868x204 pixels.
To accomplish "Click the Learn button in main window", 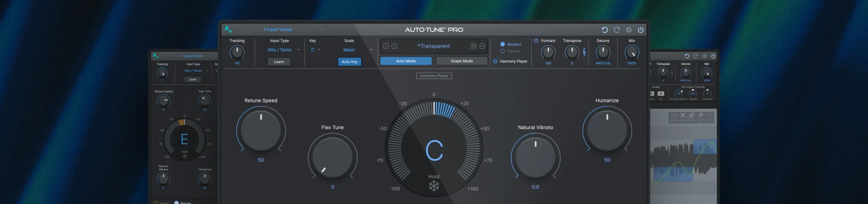I will (279, 62).
